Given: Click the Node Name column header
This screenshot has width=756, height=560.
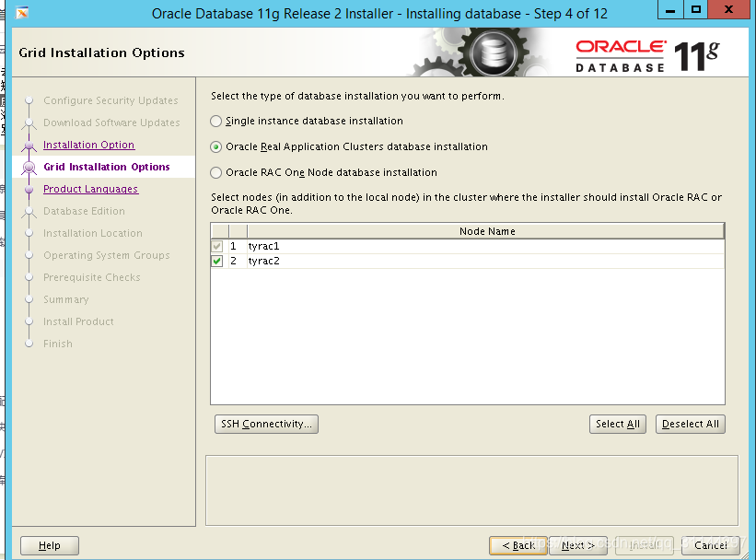Looking at the screenshot, I should click(x=487, y=231).
